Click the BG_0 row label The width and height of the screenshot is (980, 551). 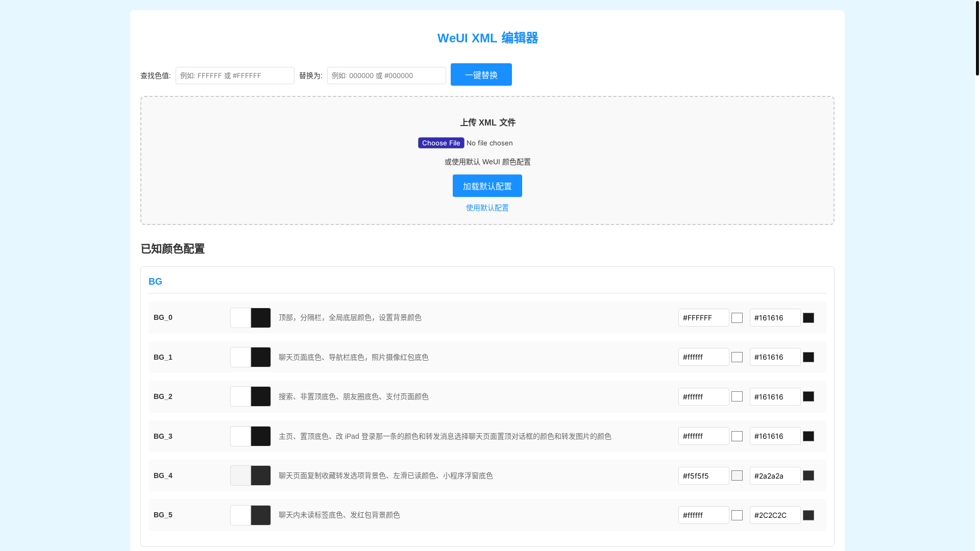163,317
